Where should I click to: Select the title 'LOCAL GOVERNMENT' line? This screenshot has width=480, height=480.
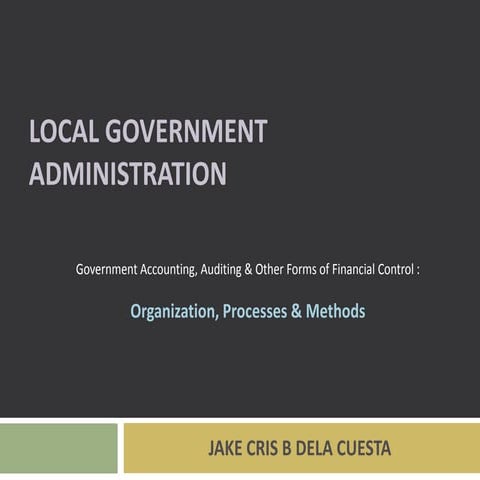coord(148,131)
